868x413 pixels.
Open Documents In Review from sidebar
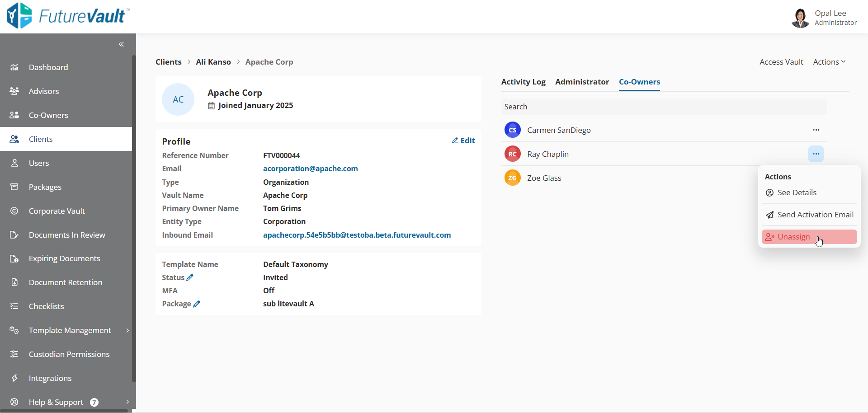tap(66, 235)
